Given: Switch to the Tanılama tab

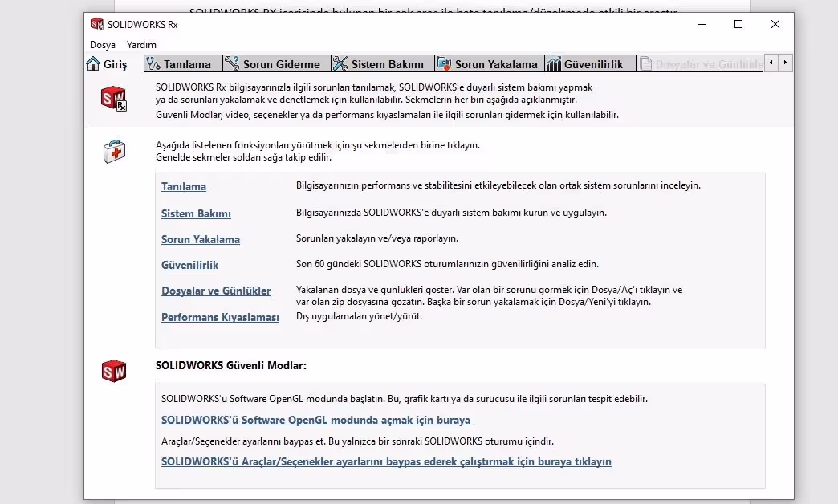Looking at the screenshot, I should (183, 63).
